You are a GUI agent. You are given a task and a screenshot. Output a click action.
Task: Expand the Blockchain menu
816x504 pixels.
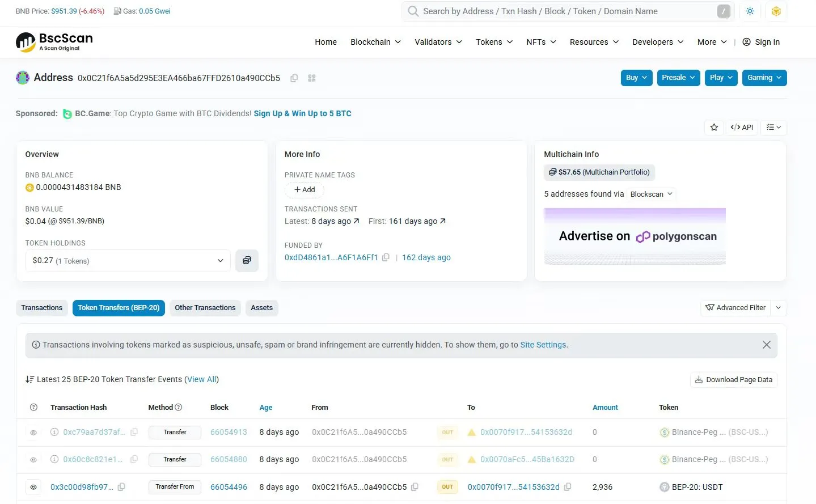coord(375,42)
